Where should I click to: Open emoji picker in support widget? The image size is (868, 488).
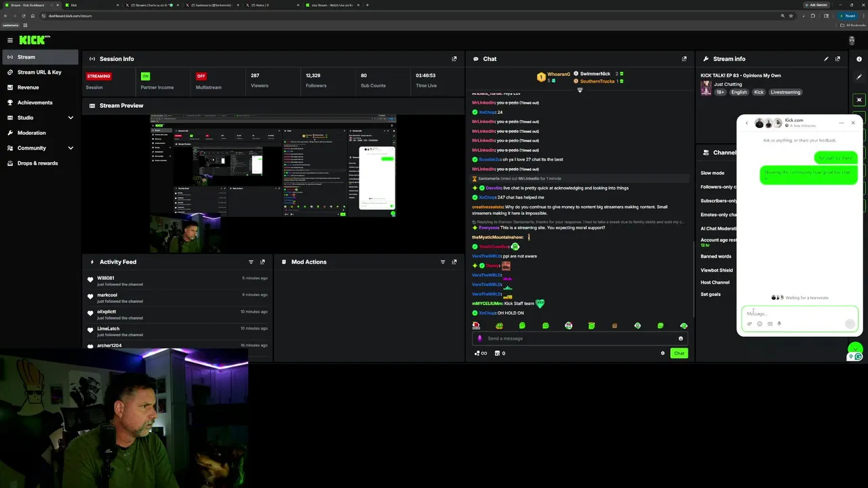tap(759, 324)
